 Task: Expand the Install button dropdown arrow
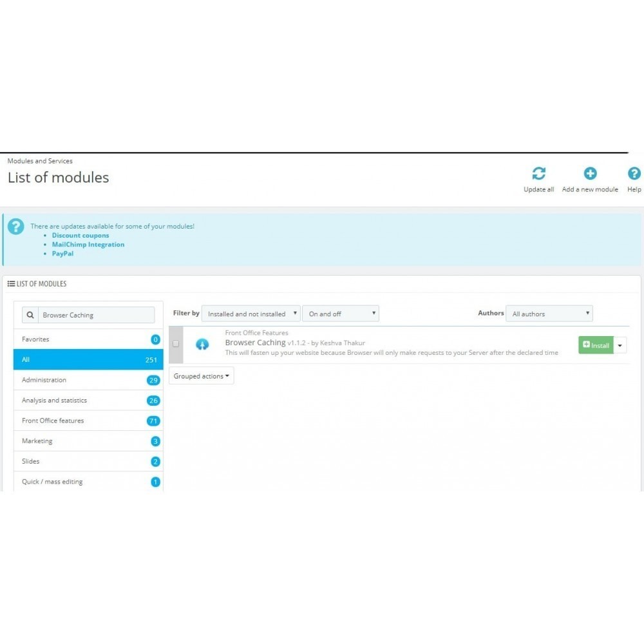(620, 345)
